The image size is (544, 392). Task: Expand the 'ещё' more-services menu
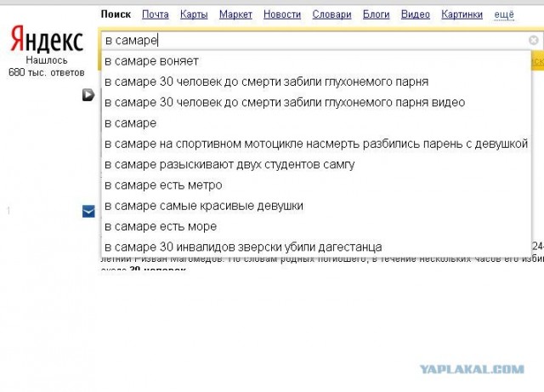[x=504, y=14]
